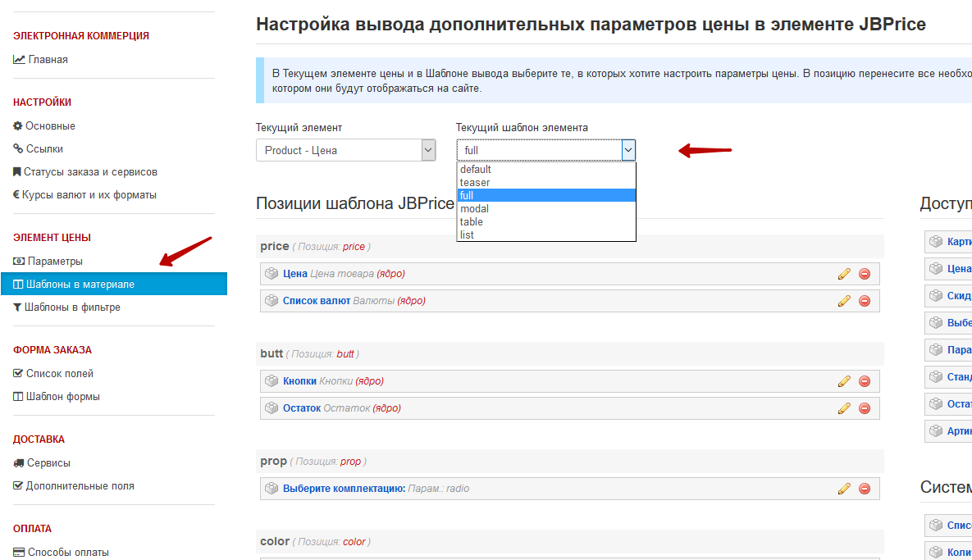Open Шаблоны в фильтре in sidebar
This screenshot has width=972, height=560.
[x=72, y=307]
